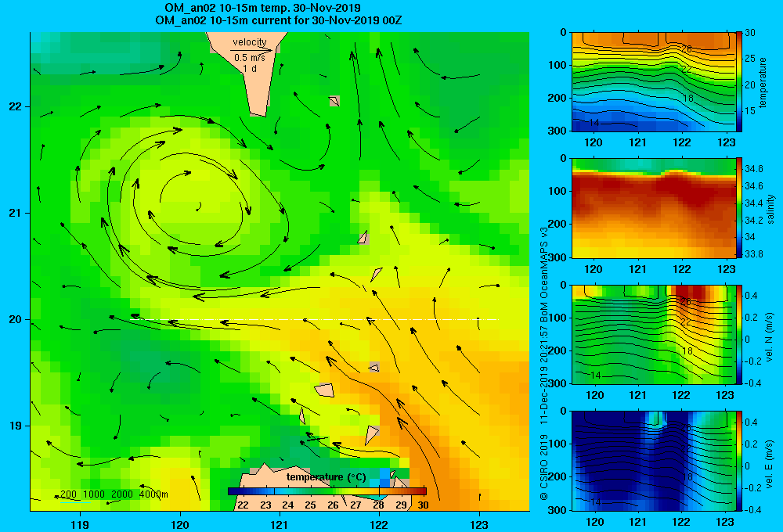The width and height of the screenshot is (783, 532).
Task: Click the '1 d' text in velocity legend
Action: click(x=250, y=68)
